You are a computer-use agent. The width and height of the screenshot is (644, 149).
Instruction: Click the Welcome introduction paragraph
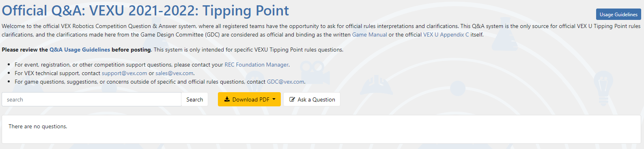point(321,30)
